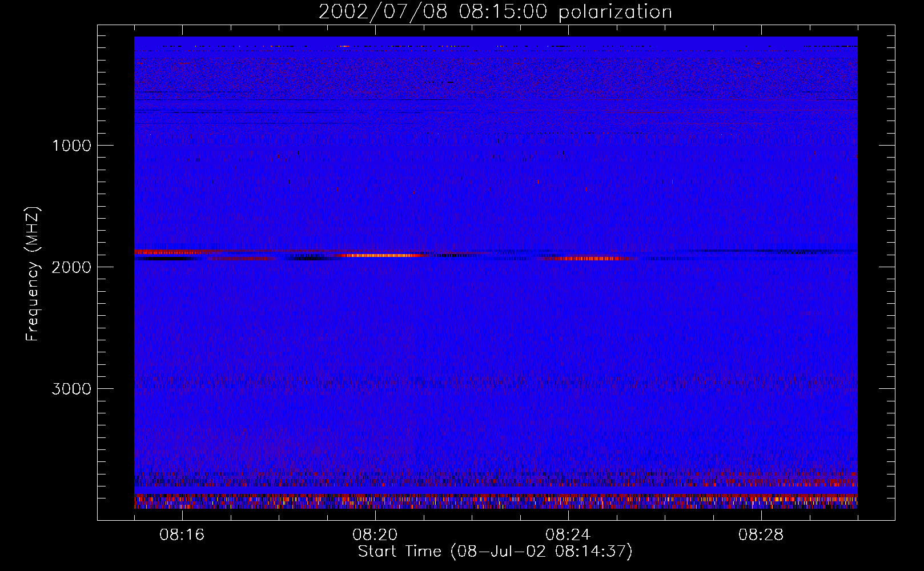The image size is (924, 571).
Task: Click the "08:20" time tick label
Action: [x=375, y=535]
